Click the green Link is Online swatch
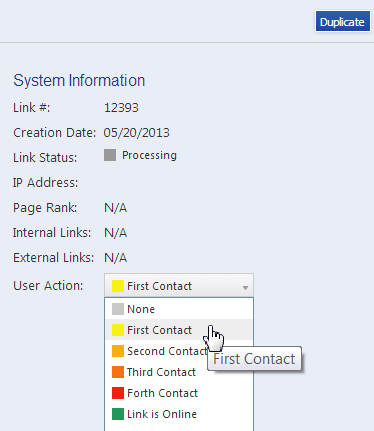374x431 pixels. point(118,414)
